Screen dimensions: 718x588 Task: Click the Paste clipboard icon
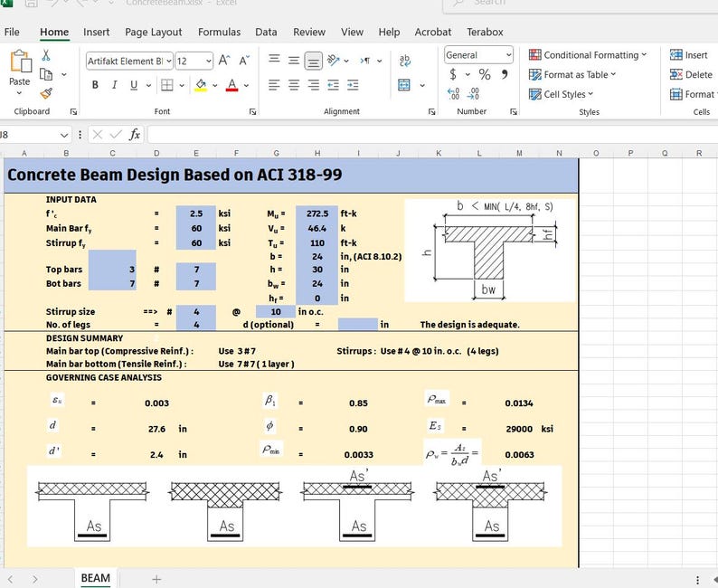click(21, 61)
